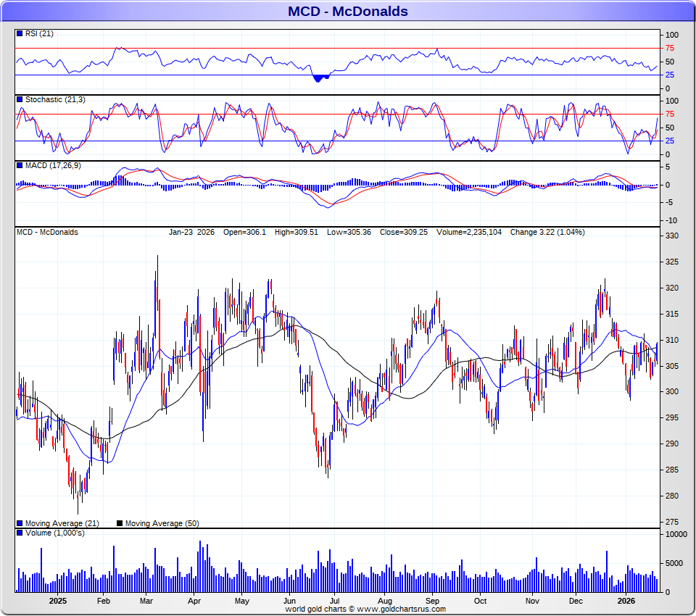Screen dimensions: 696x616
Task: Click the chart title MCD - McDonalds
Action: (347, 11)
